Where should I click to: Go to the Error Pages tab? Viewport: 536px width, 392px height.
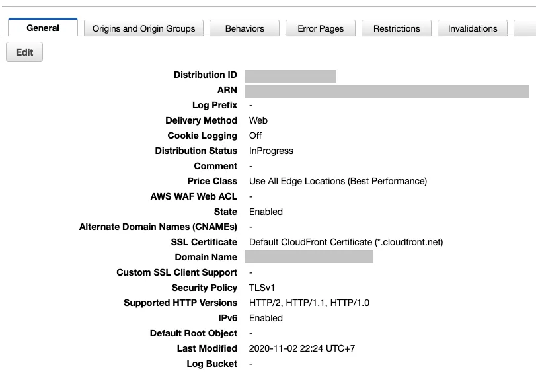click(x=321, y=28)
